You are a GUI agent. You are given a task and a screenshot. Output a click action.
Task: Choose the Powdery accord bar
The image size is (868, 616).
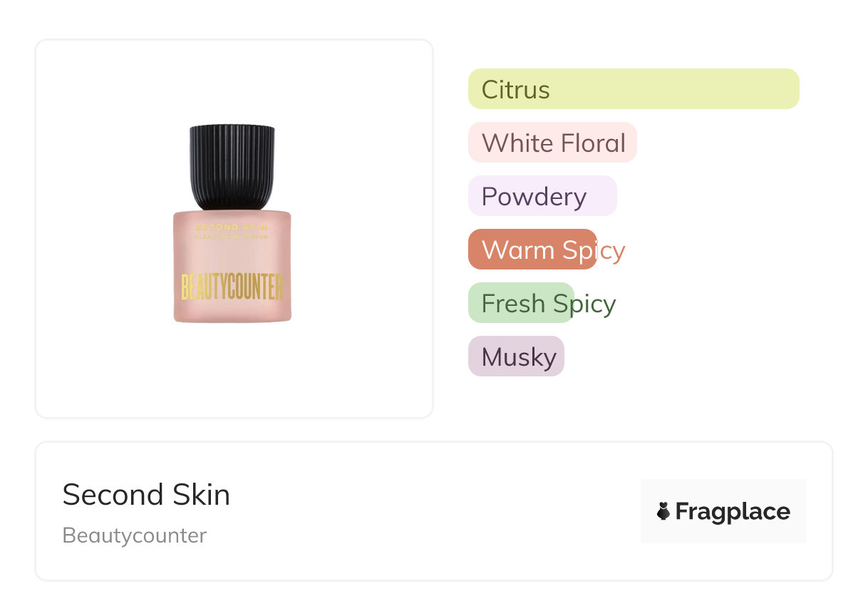(542, 196)
